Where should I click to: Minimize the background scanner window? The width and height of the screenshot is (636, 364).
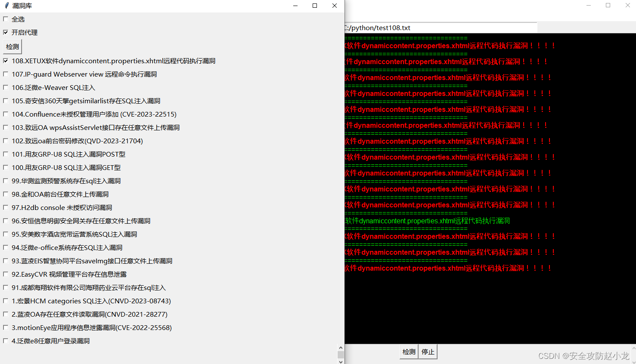588,5
